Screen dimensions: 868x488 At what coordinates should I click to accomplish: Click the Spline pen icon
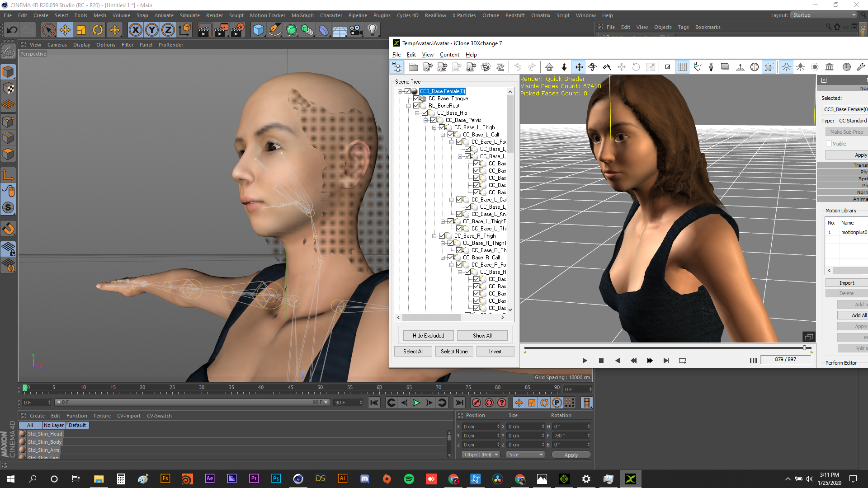pos(274,30)
